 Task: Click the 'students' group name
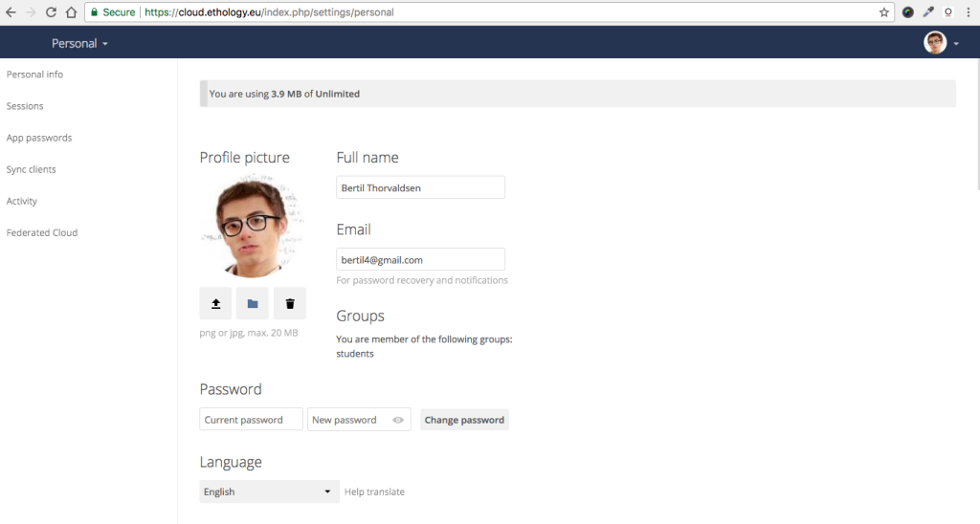(355, 354)
